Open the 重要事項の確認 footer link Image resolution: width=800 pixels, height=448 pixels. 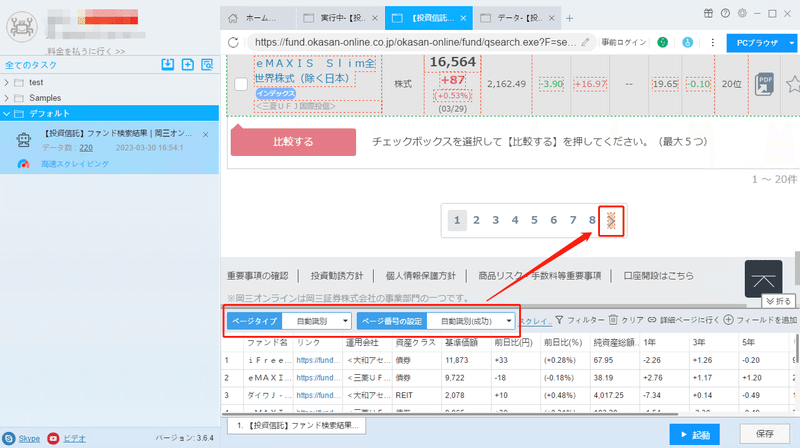[x=258, y=276]
